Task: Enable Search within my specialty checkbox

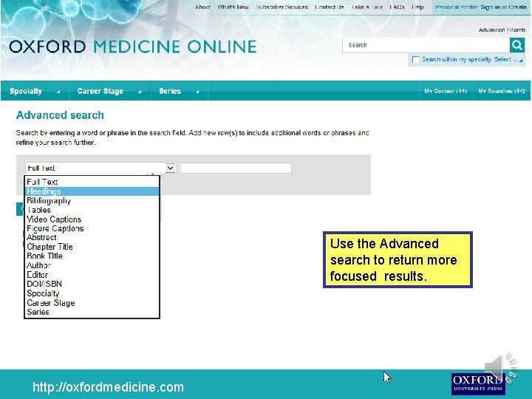Action: [x=415, y=60]
